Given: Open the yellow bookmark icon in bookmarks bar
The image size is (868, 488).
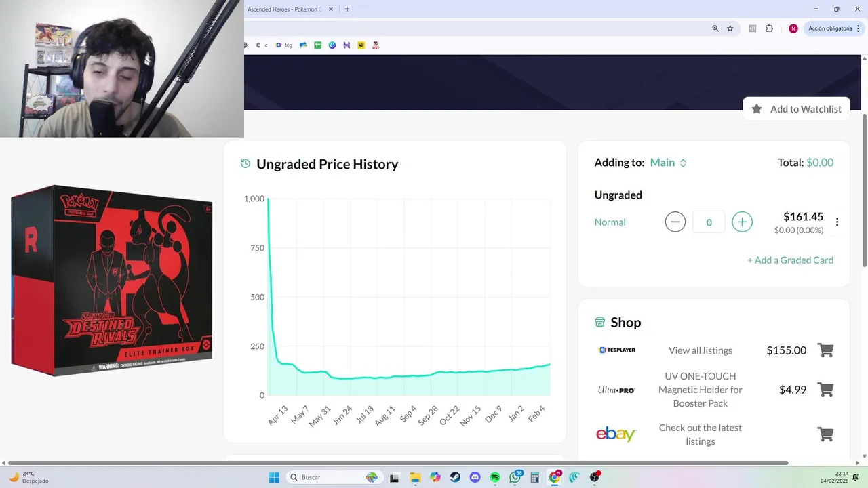Looking at the screenshot, I should click(x=361, y=45).
